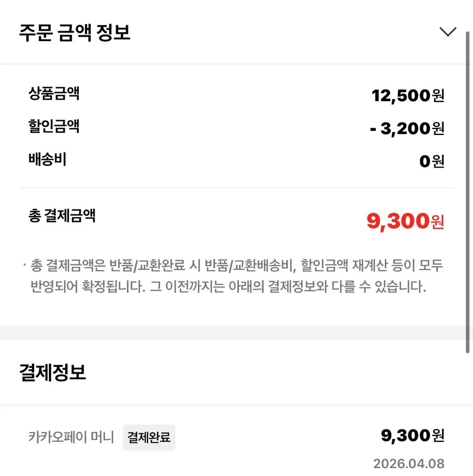Select the 할인금액 label
The image size is (473, 476).
(x=54, y=126)
